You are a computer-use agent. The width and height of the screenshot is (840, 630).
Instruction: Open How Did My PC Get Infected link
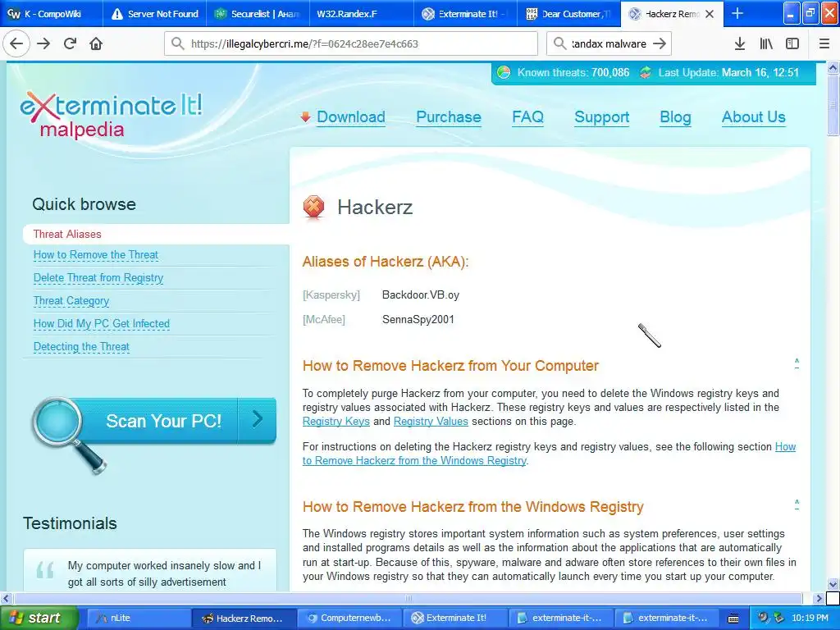click(x=102, y=323)
